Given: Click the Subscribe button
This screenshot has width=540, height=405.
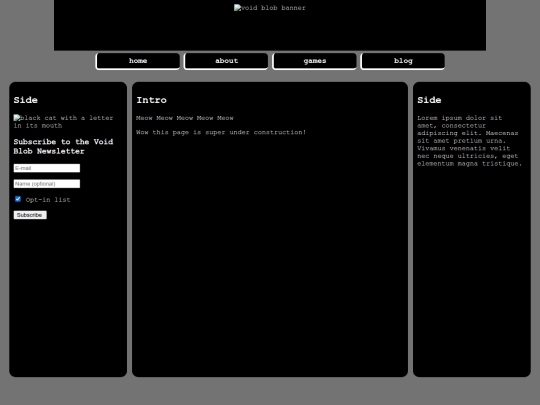Looking at the screenshot, I should click(30, 215).
